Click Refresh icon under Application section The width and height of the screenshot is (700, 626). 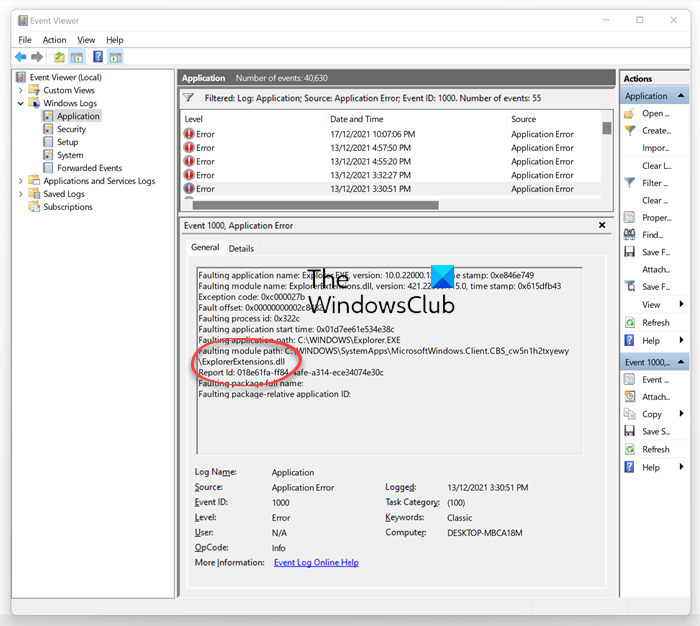pyautogui.click(x=629, y=322)
